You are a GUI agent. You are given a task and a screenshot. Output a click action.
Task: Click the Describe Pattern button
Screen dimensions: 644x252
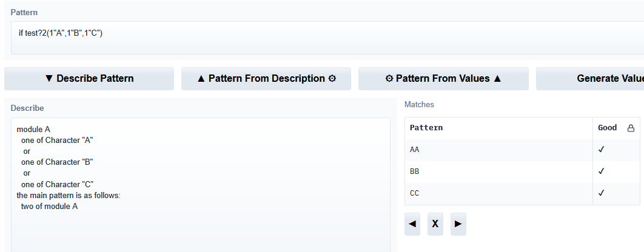(89, 79)
